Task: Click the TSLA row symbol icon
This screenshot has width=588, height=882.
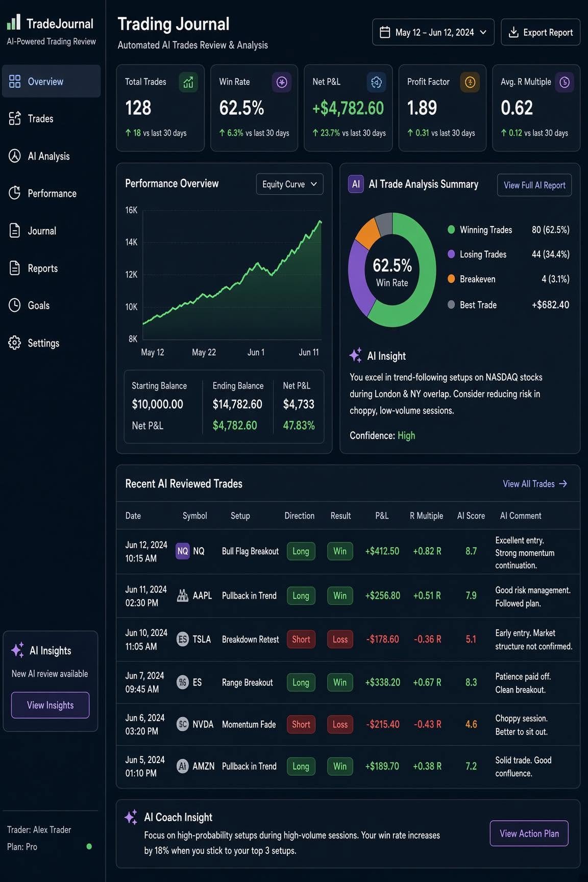Action: coord(183,639)
